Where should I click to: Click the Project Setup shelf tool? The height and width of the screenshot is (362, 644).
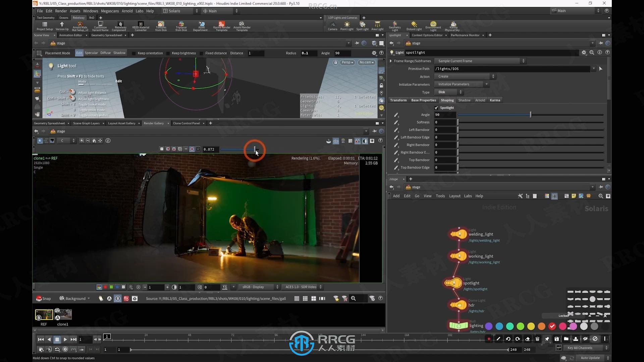[x=45, y=26]
